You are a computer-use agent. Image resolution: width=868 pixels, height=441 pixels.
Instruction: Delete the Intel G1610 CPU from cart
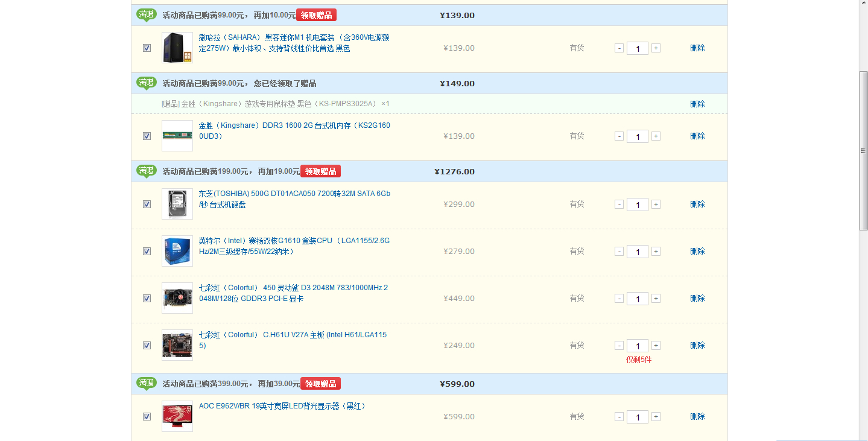(x=697, y=252)
